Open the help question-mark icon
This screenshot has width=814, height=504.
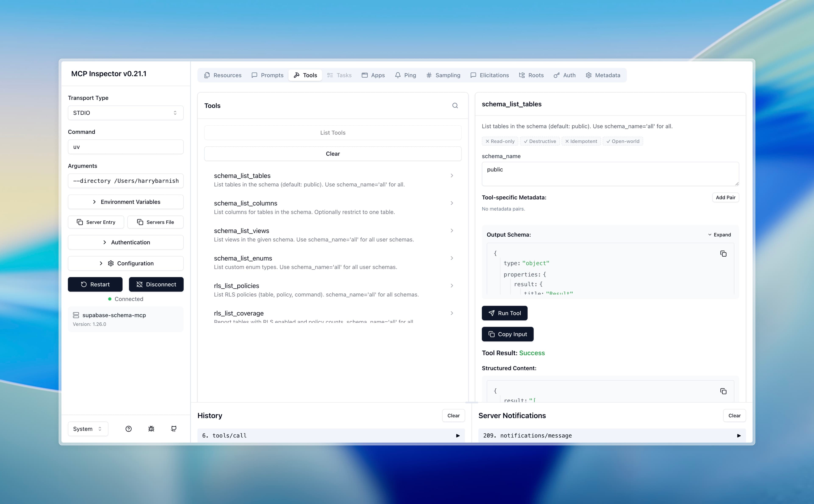(x=128, y=429)
